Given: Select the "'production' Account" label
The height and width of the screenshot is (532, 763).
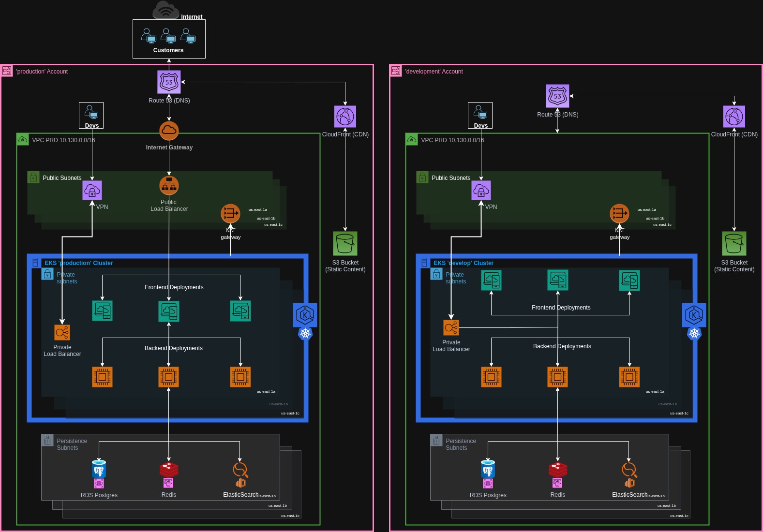Looking at the screenshot, I should click(x=42, y=72).
